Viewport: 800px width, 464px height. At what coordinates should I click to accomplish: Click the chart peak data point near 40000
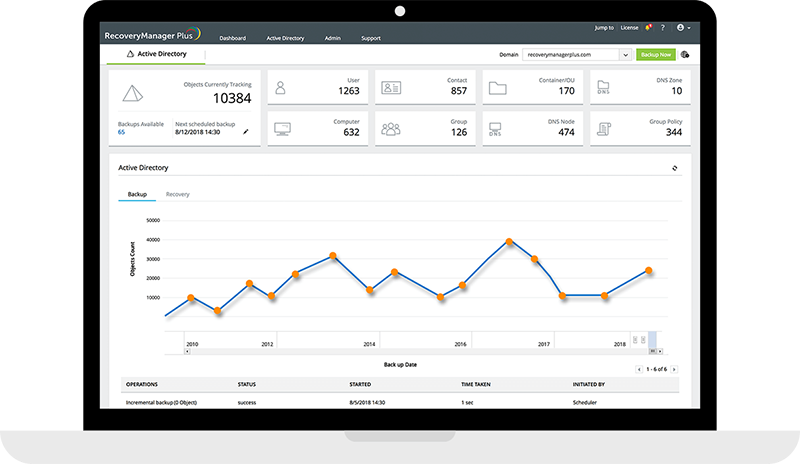509,241
